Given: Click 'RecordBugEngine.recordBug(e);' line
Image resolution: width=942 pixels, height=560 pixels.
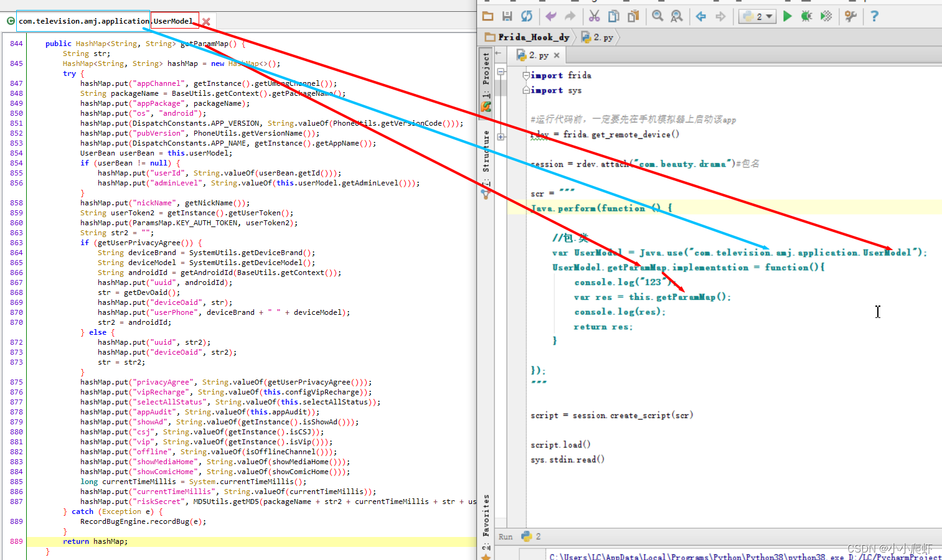Looking at the screenshot, I should click(x=143, y=521).
